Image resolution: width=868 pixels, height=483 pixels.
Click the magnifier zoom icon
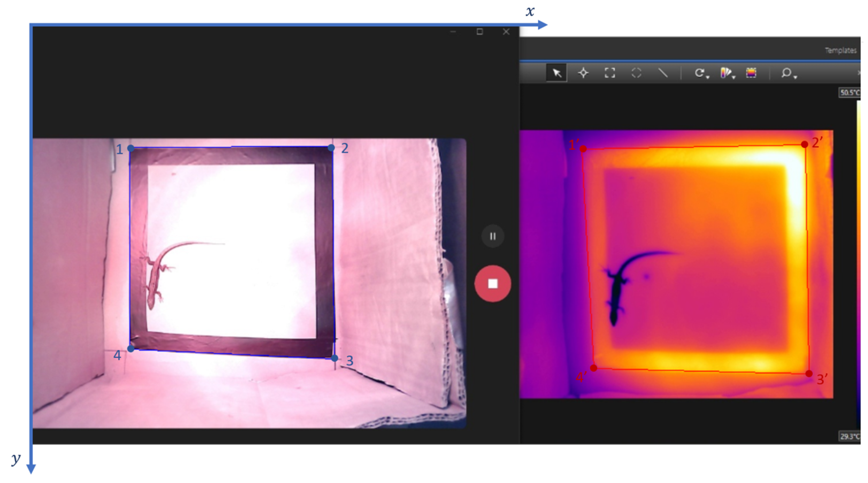[786, 72]
